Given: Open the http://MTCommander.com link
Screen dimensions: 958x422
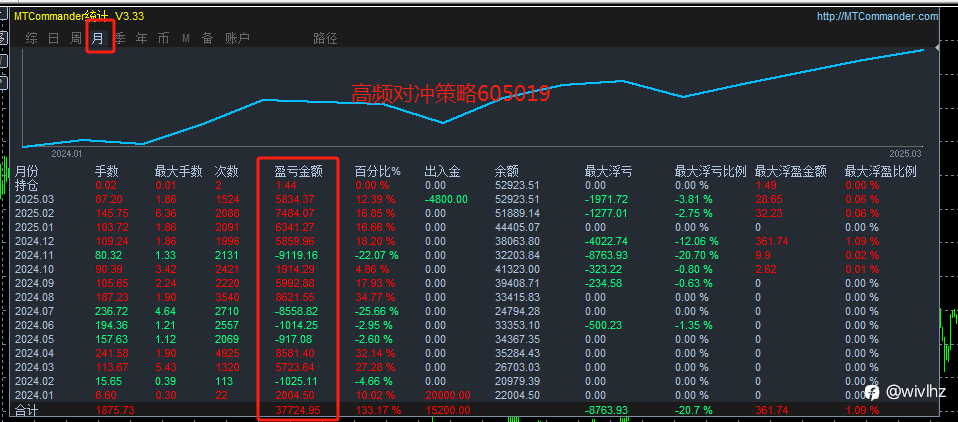Looking at the screenshot, I should (877, 16).
